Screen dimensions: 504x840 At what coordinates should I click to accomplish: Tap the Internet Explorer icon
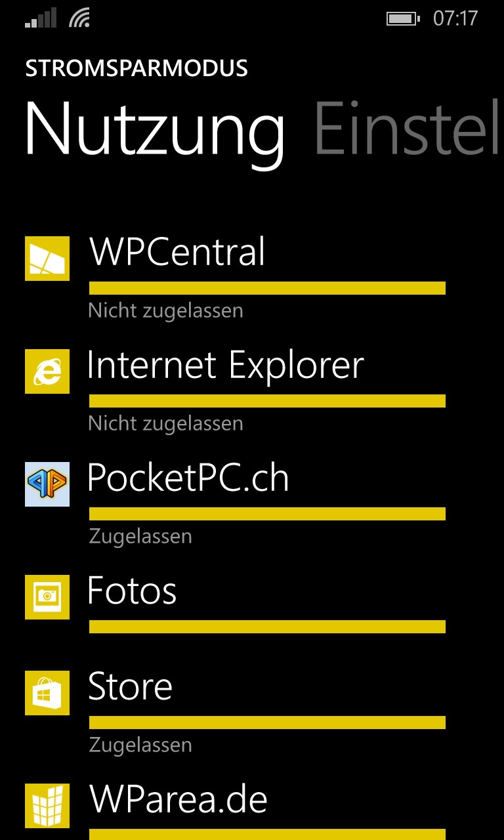(x=47, y=371)
